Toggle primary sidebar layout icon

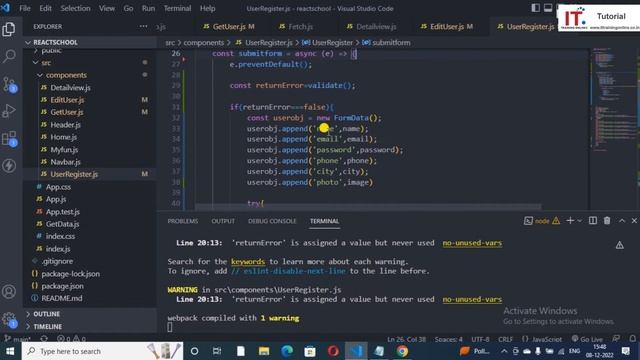tap(536, 8)
